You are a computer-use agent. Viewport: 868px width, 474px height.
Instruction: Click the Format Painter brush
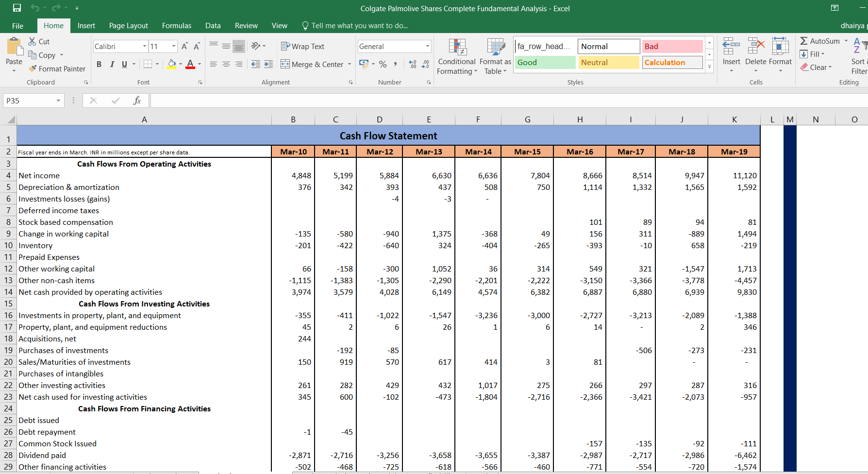(x=33, y=68)
